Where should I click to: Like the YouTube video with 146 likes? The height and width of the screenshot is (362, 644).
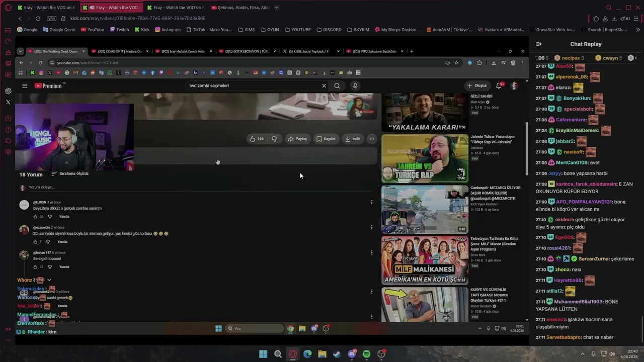257,139
